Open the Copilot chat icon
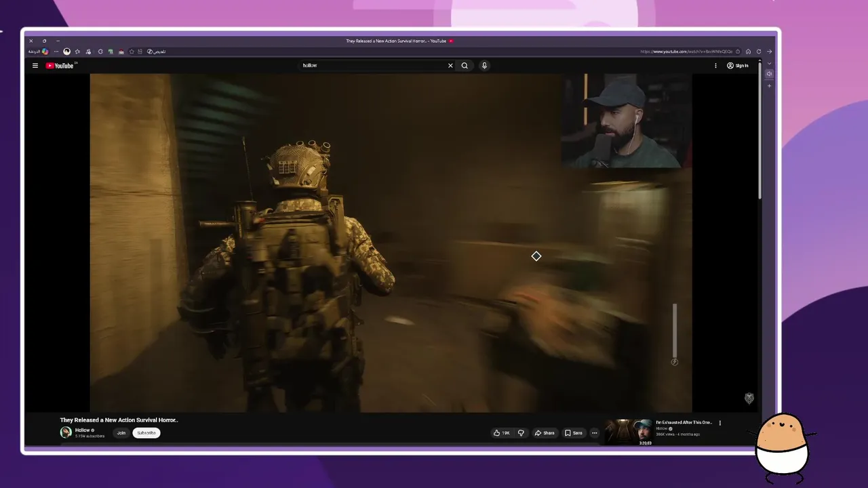Viewport: 868px width, 488px height. tap(45, 52)
